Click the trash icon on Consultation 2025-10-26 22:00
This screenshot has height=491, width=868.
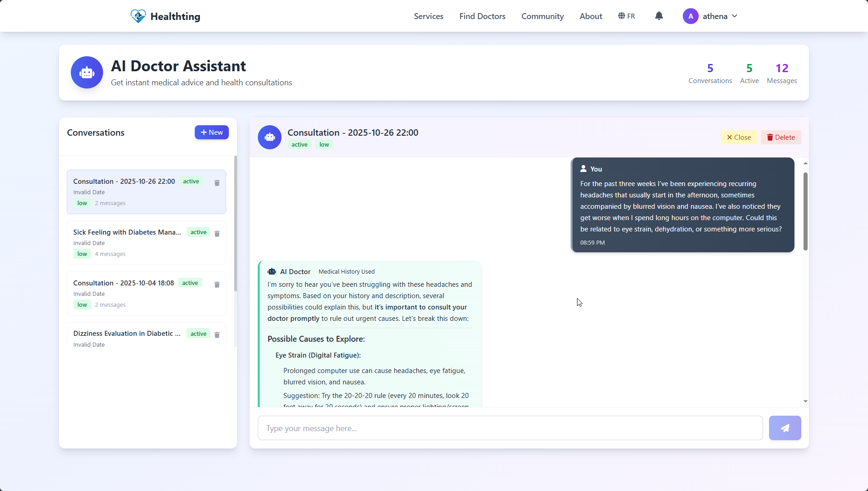click(217, 183)
